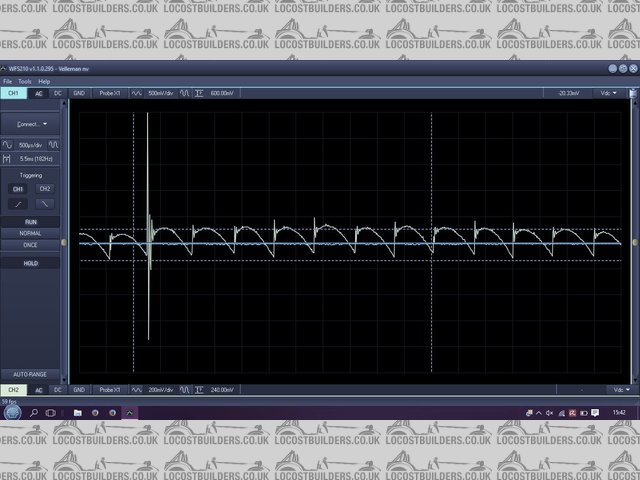Click the time marker icon beside 5.5ms
The image size is (640, 480).
8,158
